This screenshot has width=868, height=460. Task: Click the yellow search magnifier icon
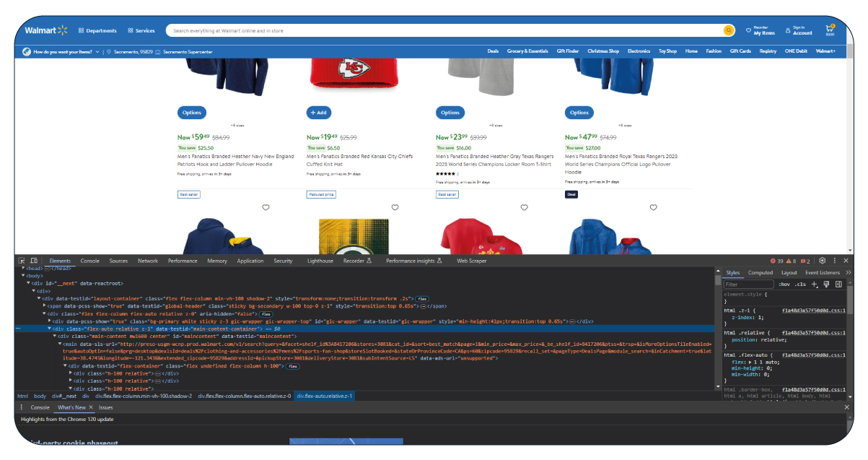pos(729,30)
